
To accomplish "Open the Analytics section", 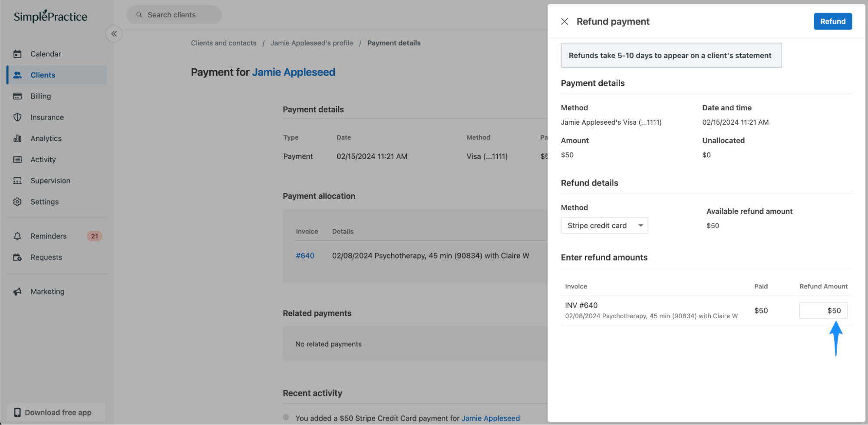I will [46, 138].
